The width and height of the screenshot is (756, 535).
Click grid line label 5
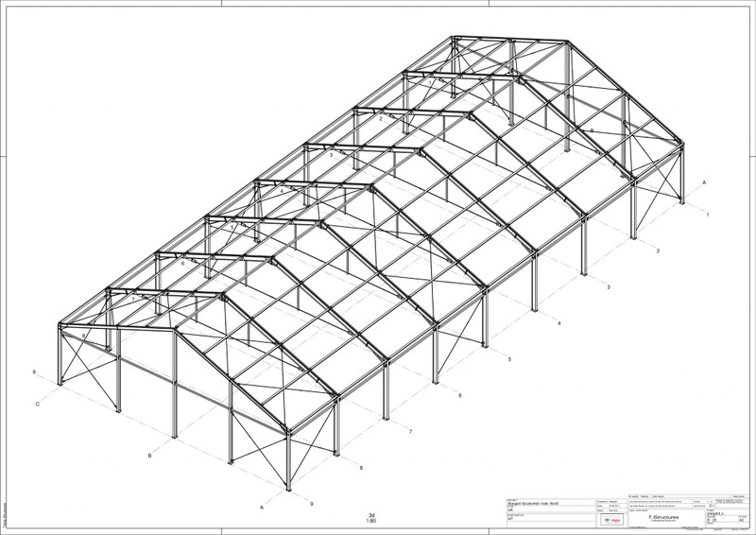pyautogui.click(x=509, y=360)
